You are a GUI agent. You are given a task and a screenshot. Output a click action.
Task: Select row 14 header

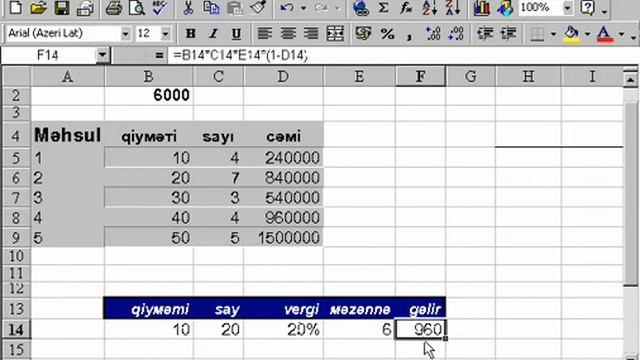tap(16, 329)
